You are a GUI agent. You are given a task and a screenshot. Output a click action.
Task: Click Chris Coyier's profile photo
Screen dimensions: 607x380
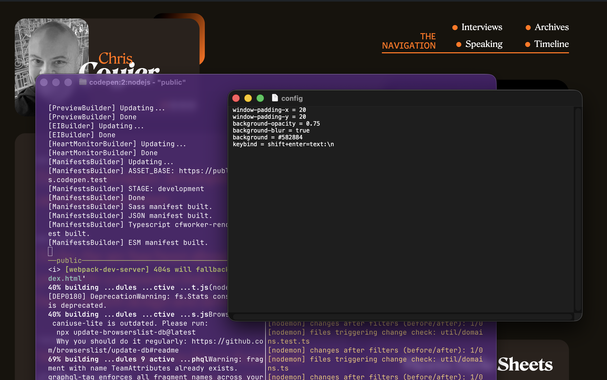point(51,46)
